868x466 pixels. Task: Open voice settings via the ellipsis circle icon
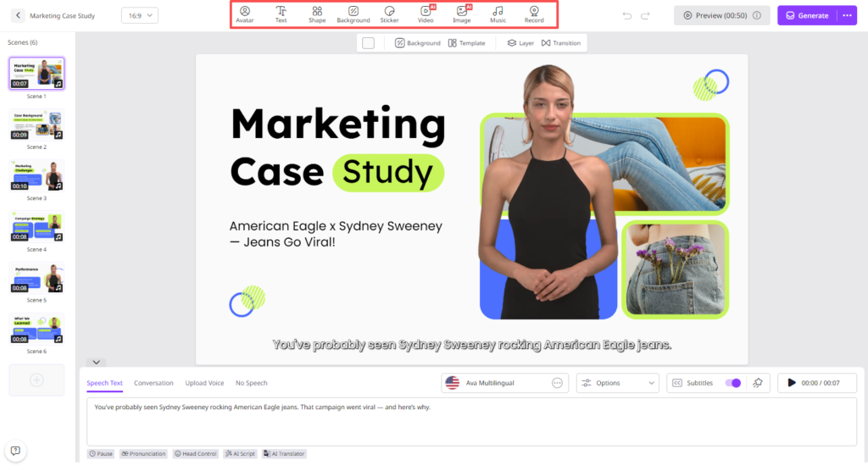point(558,383)
